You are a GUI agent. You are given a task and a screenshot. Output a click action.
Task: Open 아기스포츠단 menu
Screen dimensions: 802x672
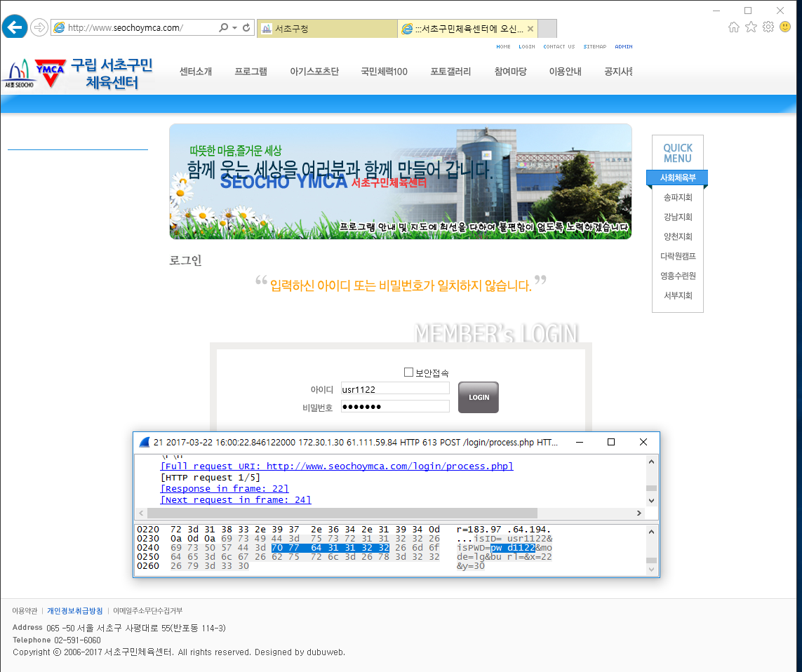(x=314, y=72)
